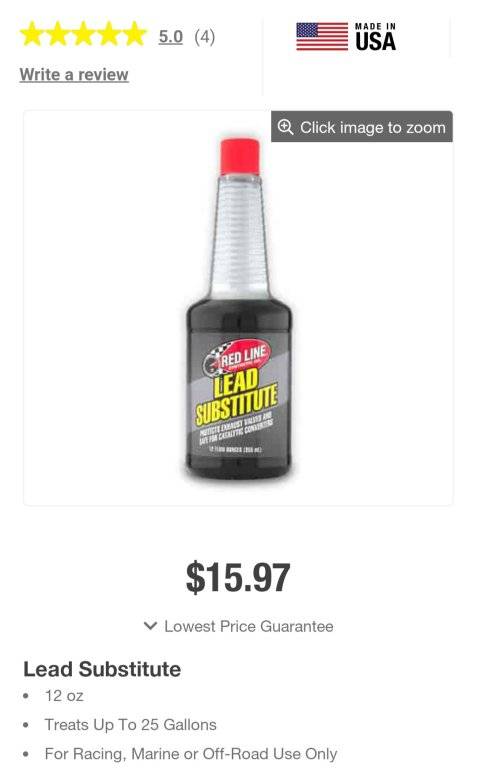The height and width of the screenshot is (768, 477).
Task: Click the 'For Racing, Marine or Off-Road' bullet
Action: (191, 754)
